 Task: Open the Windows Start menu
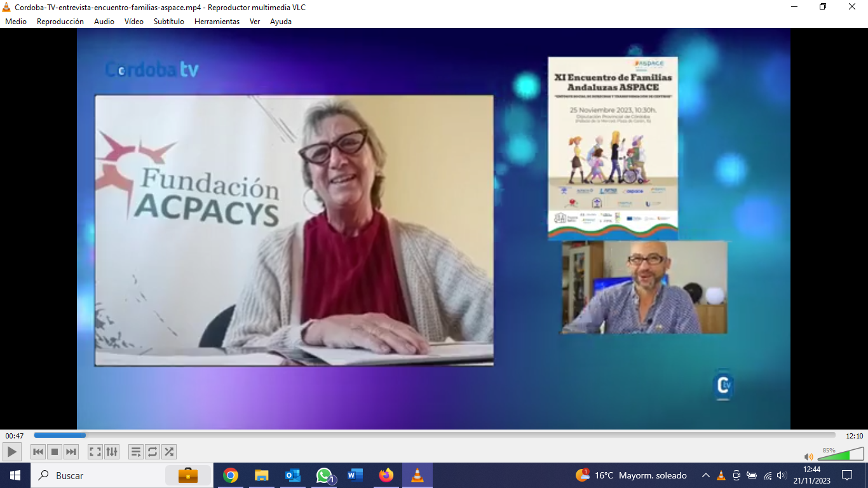coord(15,475)
